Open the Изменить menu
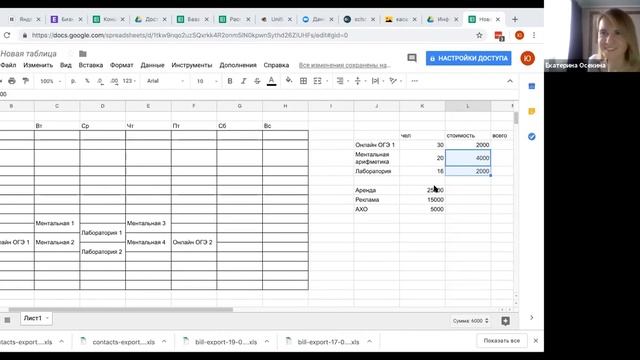The image size is (640, 360). [x=38, y=65]
